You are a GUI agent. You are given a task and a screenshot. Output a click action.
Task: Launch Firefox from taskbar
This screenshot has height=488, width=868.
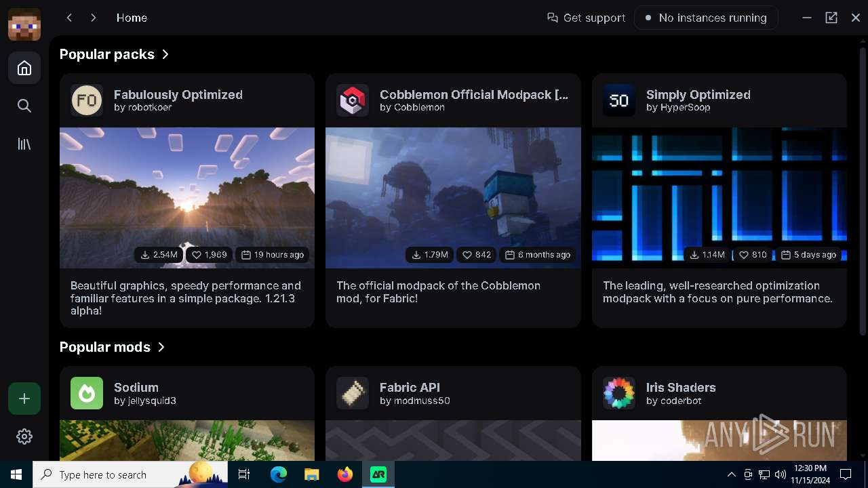coord(344,474)
